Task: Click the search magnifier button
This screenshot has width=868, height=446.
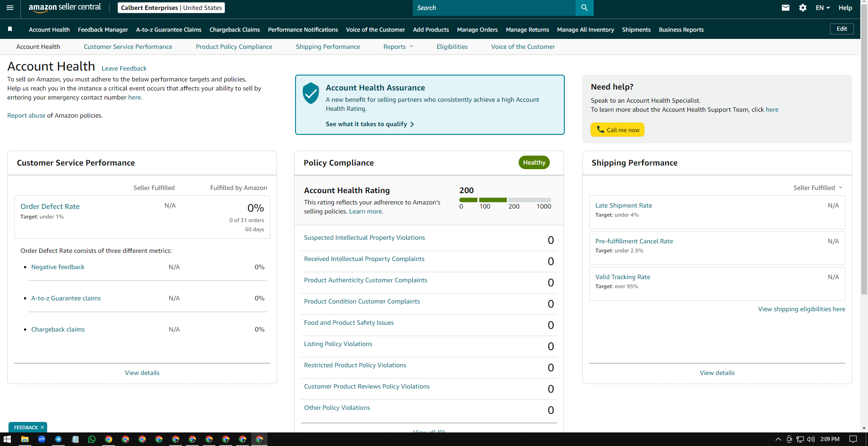Action: click(584, 8)
